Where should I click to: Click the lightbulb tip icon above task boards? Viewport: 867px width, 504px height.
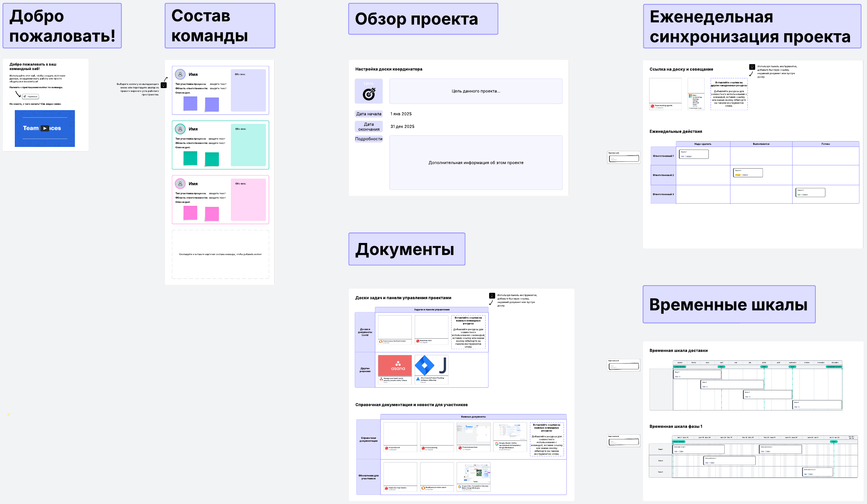[492, 295]
